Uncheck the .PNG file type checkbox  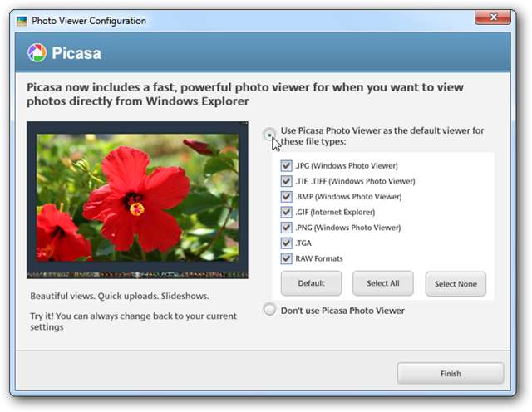pyautogui.click(x=286, y=228)
